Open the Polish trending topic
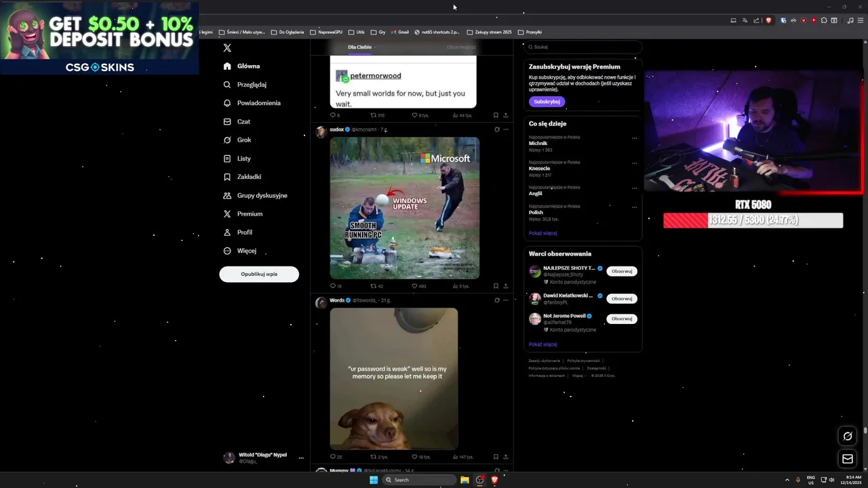The height and width of the screenshot is (488, 868). coord(536,213)
